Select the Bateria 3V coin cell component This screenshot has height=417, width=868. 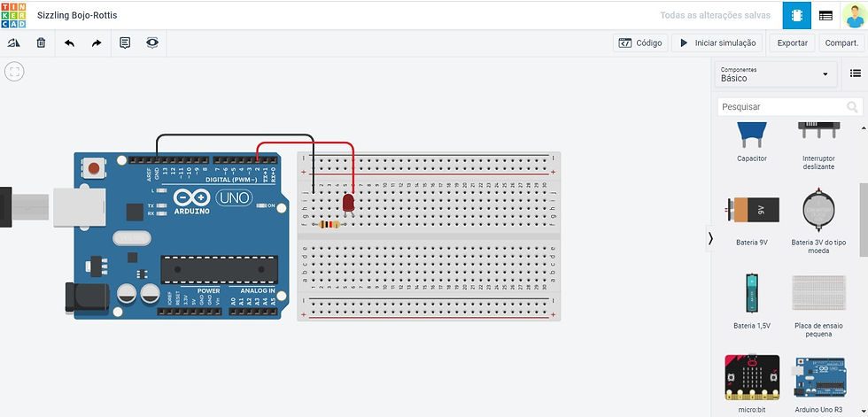click(818, 221)
